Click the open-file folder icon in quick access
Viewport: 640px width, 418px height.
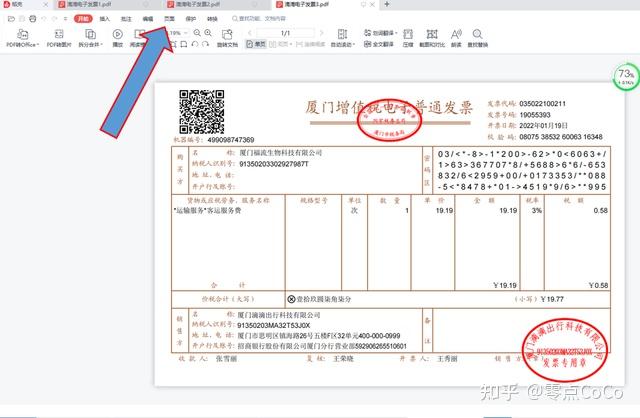[x=11, y=19]
